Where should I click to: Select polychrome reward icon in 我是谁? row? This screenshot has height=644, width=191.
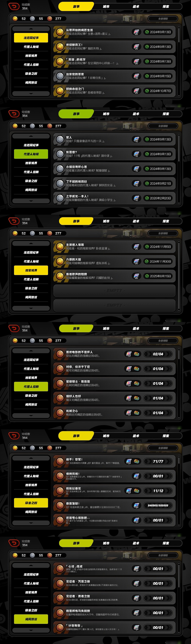[136, 154]
